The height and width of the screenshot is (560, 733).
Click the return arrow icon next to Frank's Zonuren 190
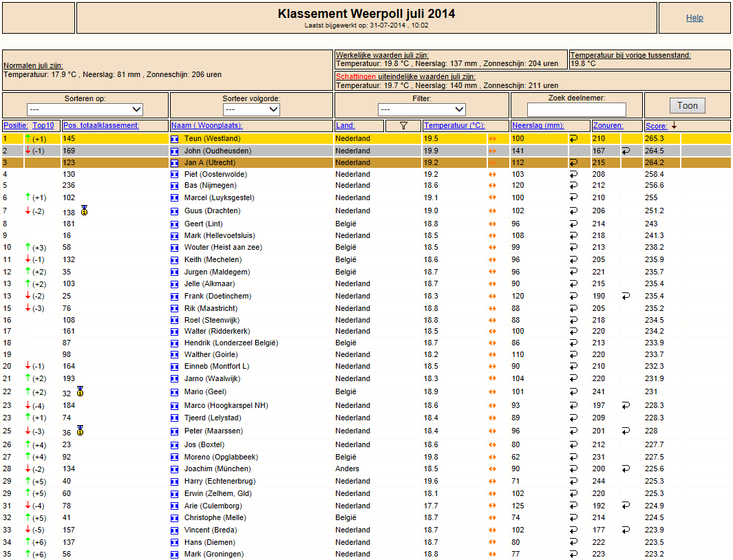click(x=626, y=296)
